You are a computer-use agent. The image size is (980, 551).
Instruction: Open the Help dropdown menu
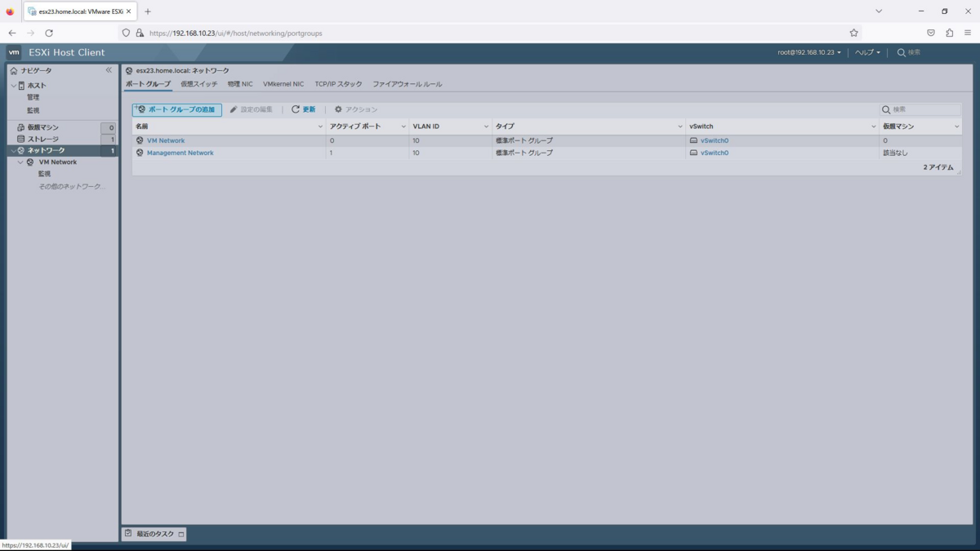(867, 52)
